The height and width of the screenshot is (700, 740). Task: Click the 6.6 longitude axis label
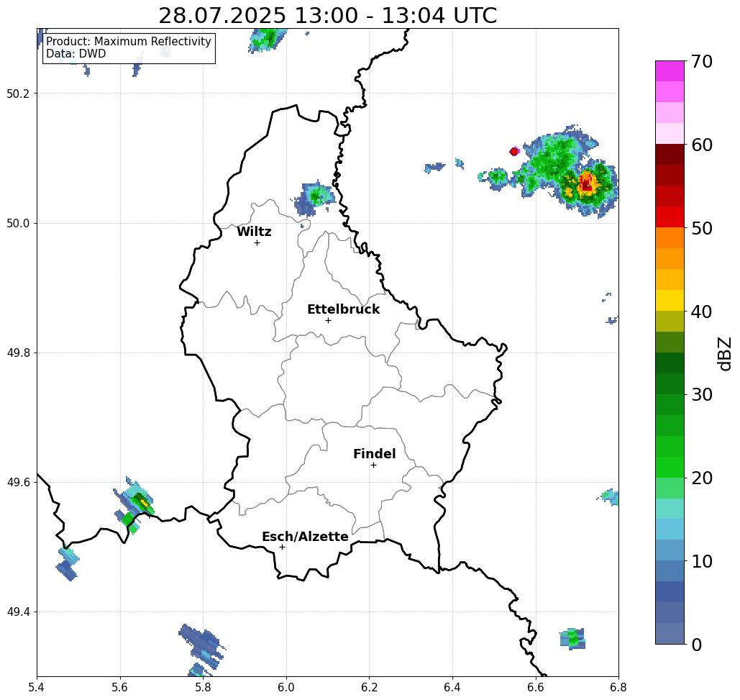coord(536,687)
